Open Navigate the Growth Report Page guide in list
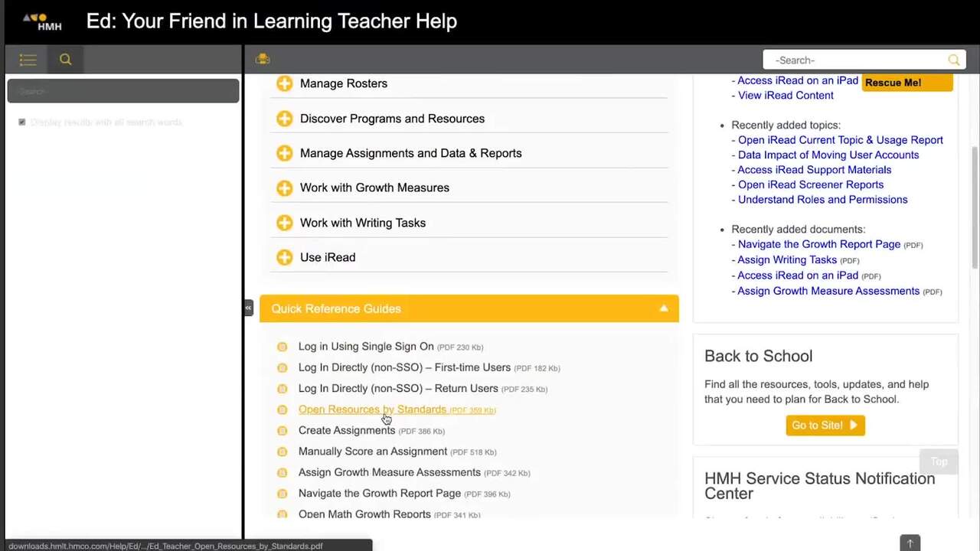 380,494
